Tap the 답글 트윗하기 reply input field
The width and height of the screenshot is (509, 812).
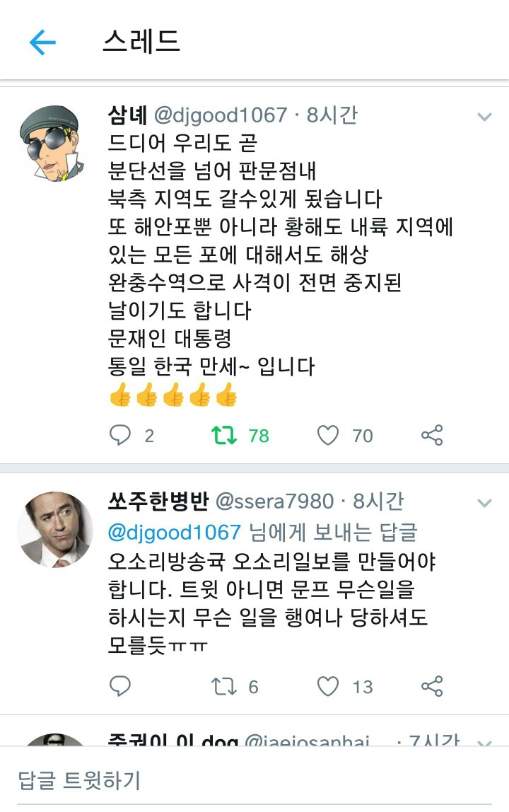point(255,780)
